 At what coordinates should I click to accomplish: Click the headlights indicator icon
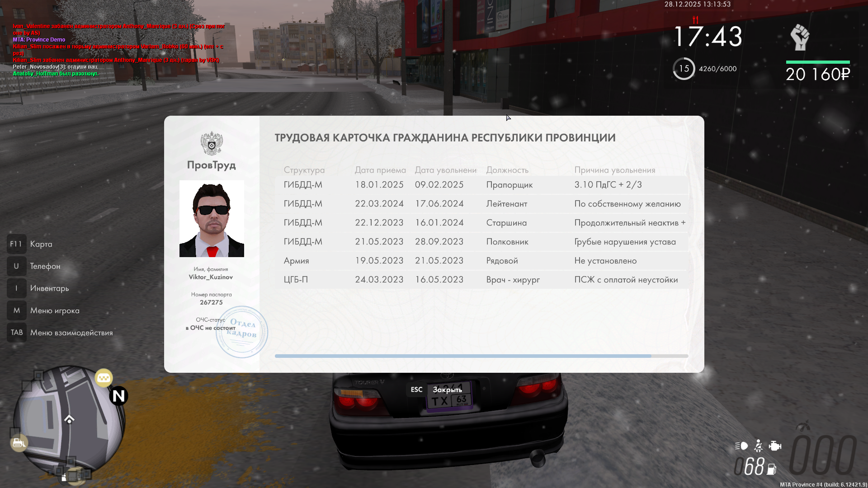point(741,446)
